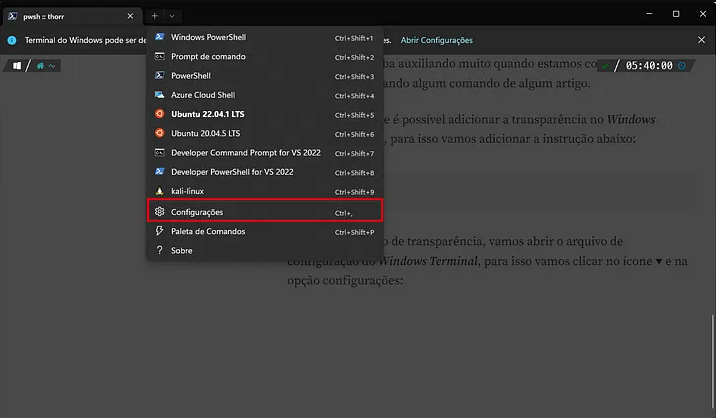Screen dimensions: 716x418
Task: Click the Ctrl+Shift+5 shortcut text
Action: [354, 116]
